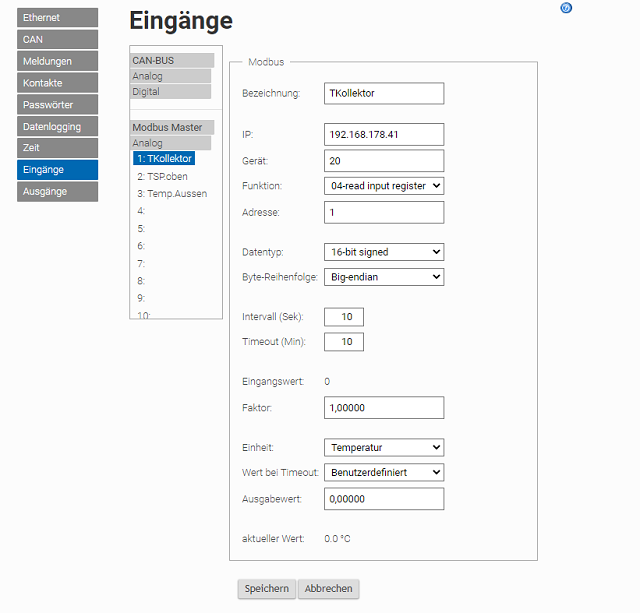The width and height of the screenshot is (640, 613).
Task: Open the CAN settings page
Action: [57, 39]
